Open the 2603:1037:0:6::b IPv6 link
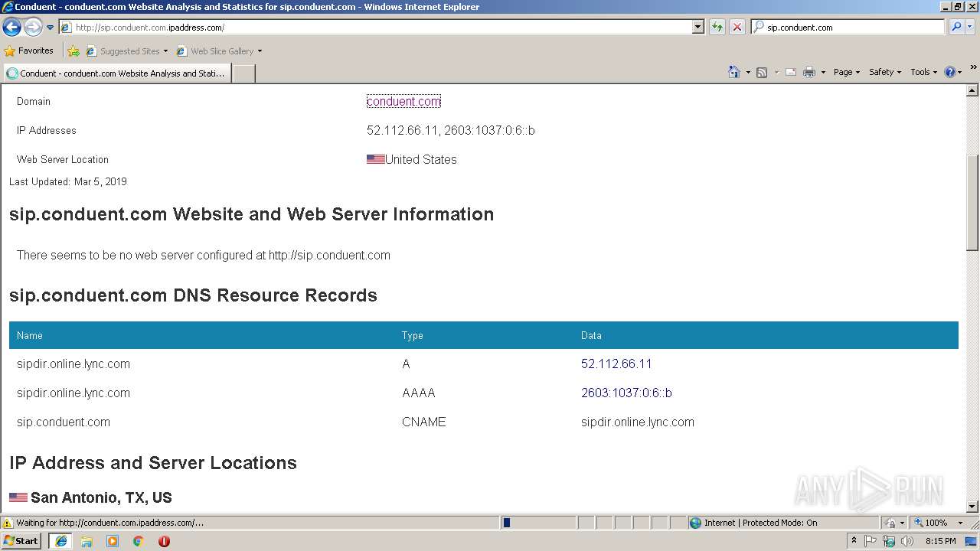Viewport: 980px width, 551px height. pos(626,393)
